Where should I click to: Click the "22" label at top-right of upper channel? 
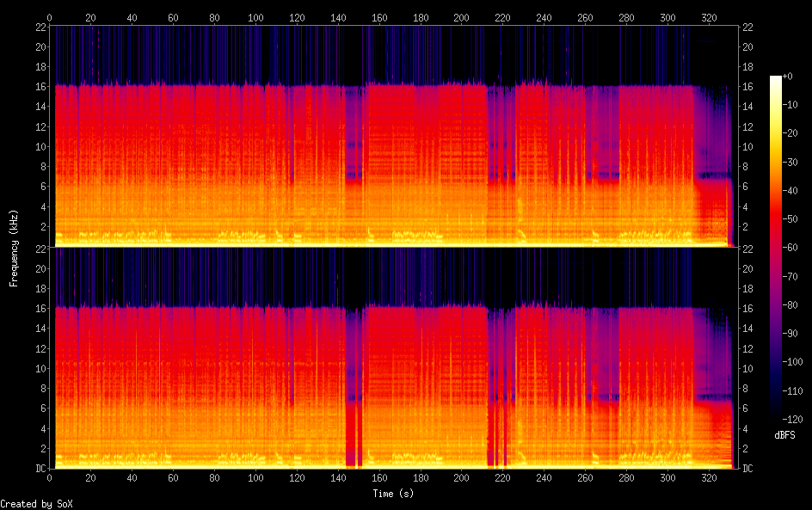click(x=747, y=27)
